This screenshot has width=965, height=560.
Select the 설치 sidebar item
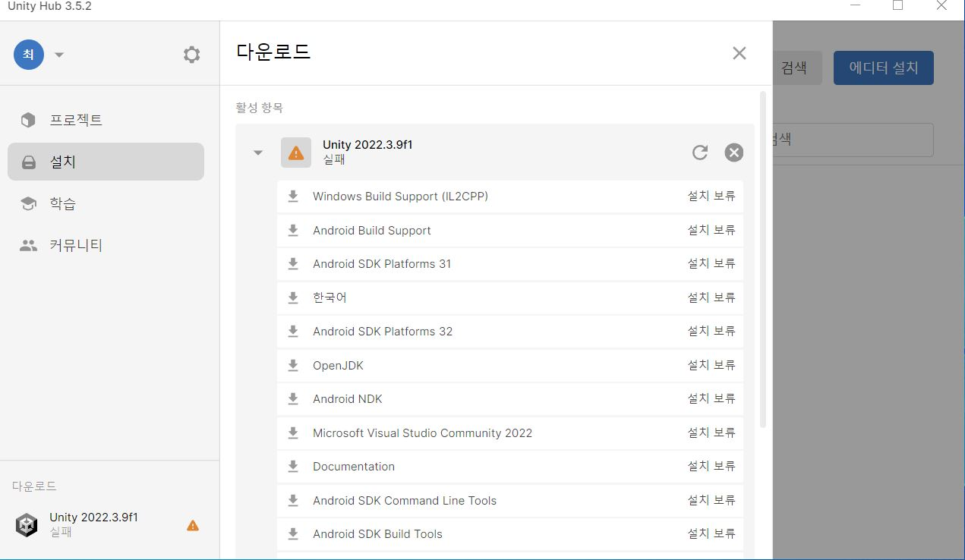(106, 162)
